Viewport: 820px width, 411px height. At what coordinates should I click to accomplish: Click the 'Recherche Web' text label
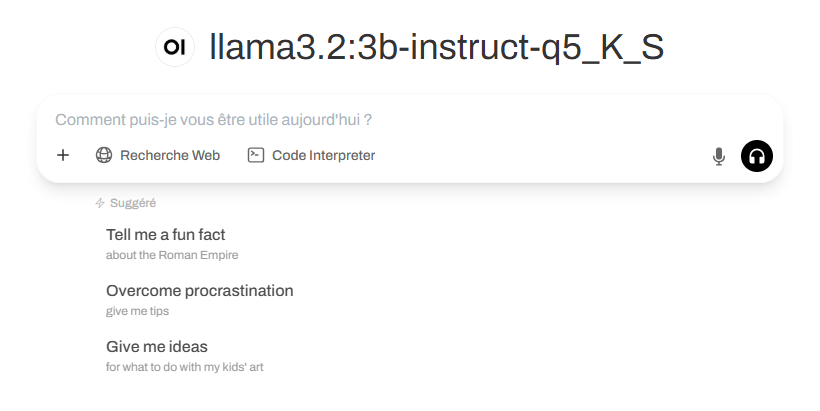click(x=170, y=155)
